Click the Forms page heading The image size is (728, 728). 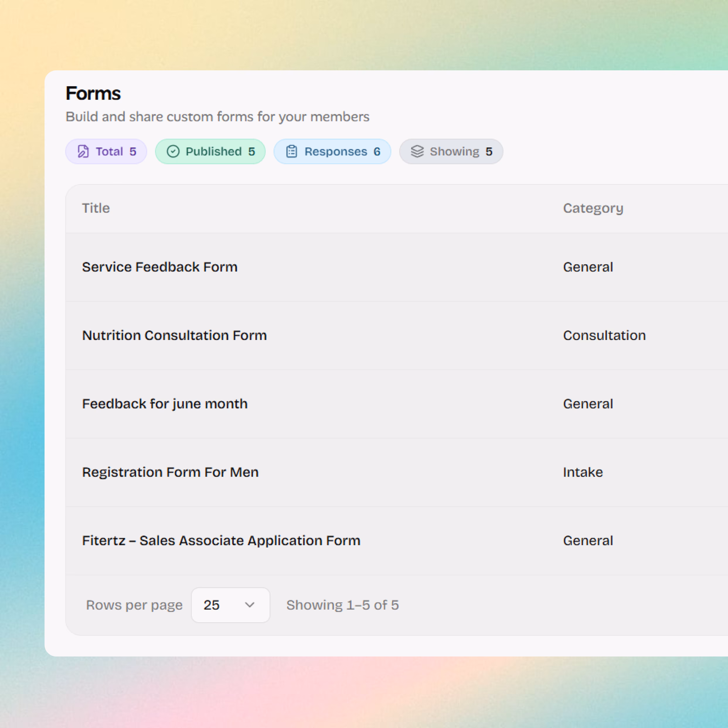click(93, 93)
